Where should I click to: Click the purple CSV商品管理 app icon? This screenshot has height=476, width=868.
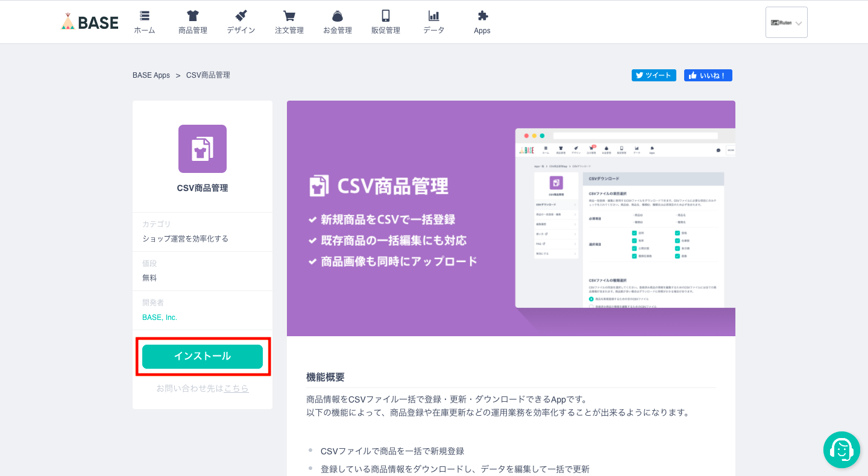[203, 149]
